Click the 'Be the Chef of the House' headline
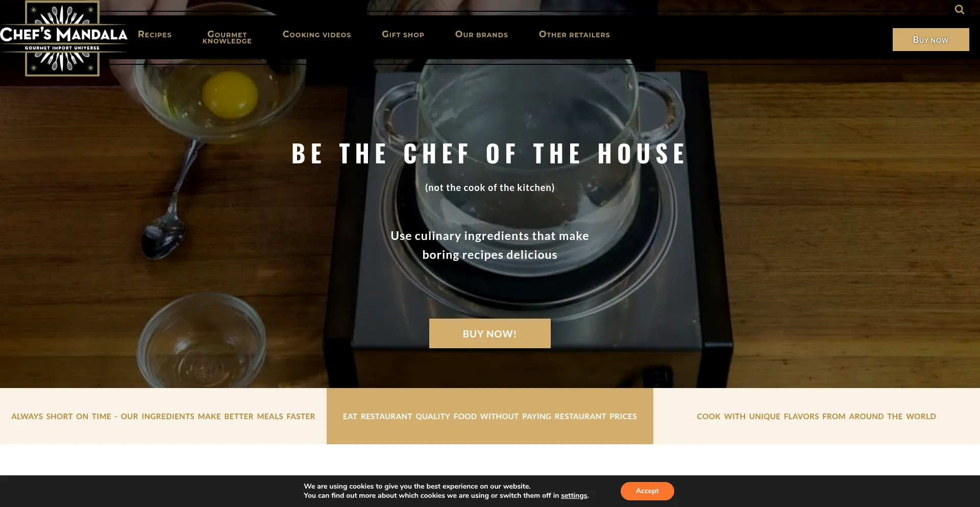980x507 pixels. point(489,154)
